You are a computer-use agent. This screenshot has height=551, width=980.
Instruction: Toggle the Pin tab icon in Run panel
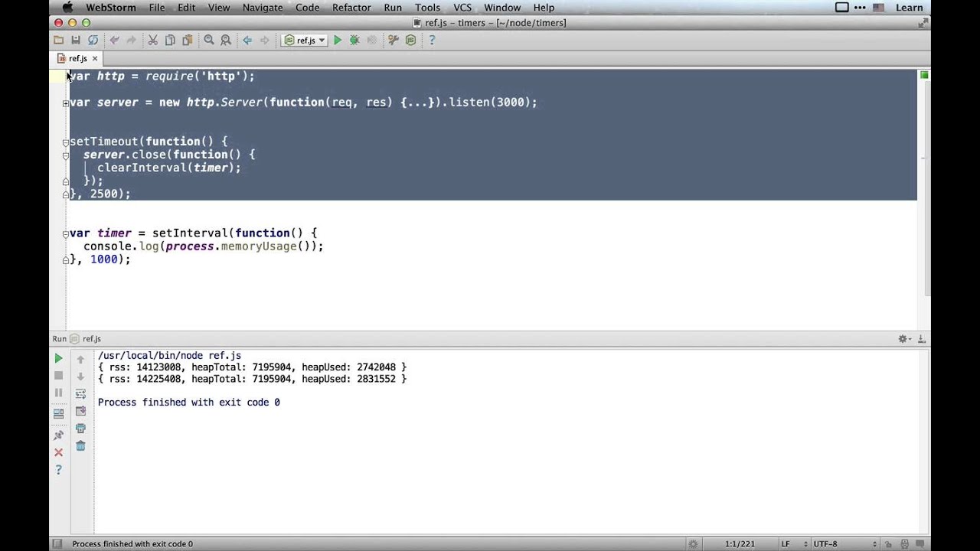(58, 435)
